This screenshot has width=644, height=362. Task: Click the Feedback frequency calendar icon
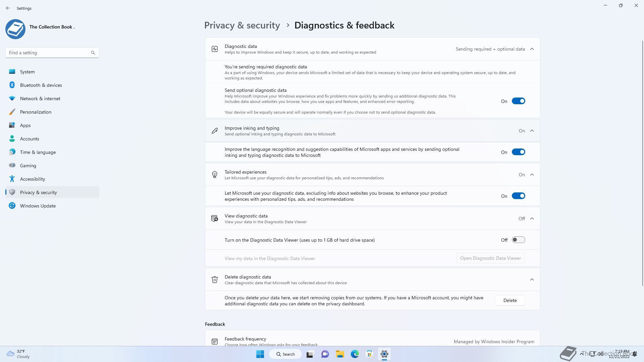(x=215, y=342)
